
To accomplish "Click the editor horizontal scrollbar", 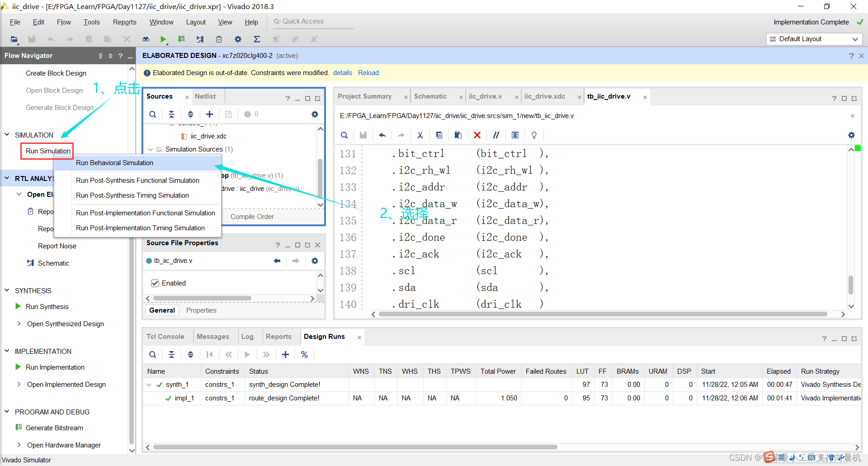I will tap(603, 314).
